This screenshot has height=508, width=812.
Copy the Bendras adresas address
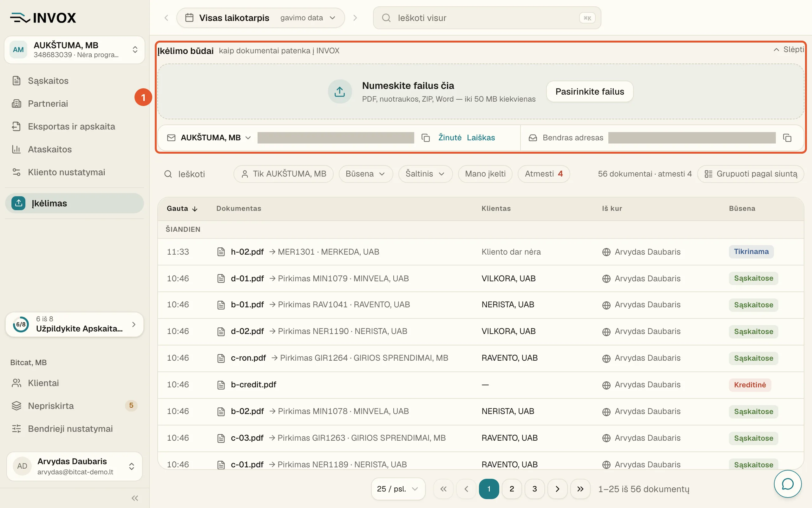[x=787, y=138]
